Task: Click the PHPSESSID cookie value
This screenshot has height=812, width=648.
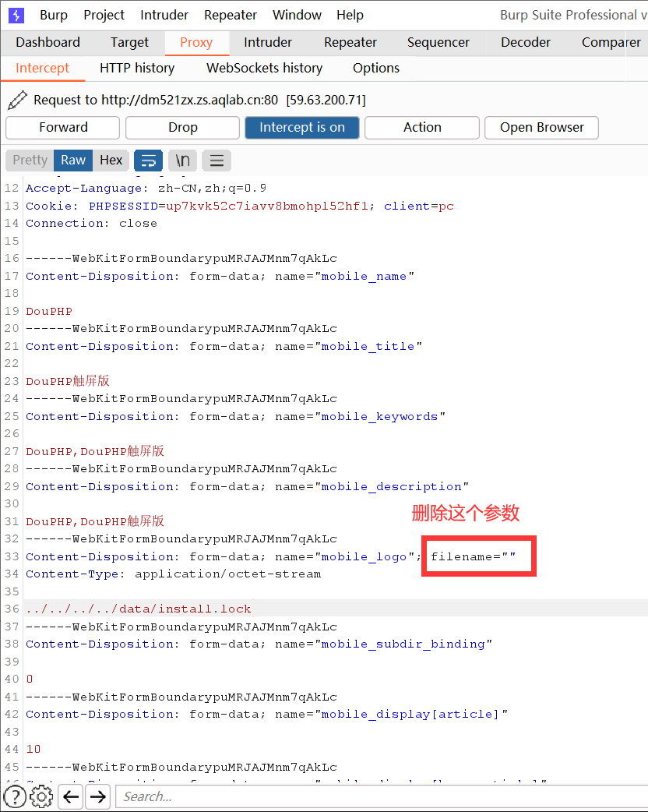Action: coord(267,206)
